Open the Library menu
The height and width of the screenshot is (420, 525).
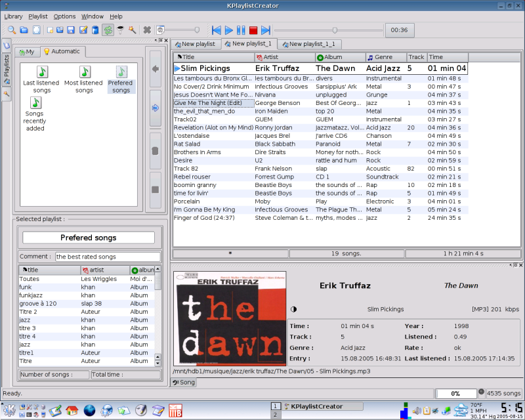point(13,16)
